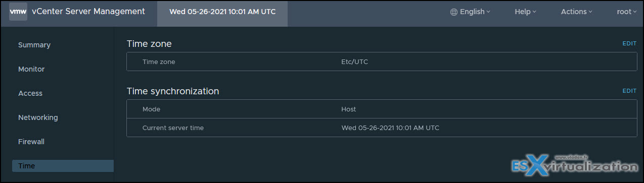This screenshot has height=183, width=644.
Task: Open the Firewall page
Action: tap(31, 142)
